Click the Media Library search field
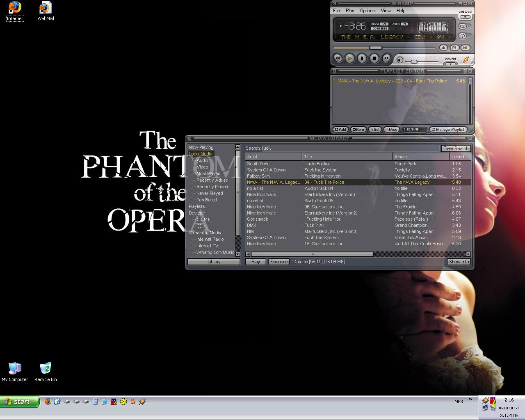 coord(351,148)
